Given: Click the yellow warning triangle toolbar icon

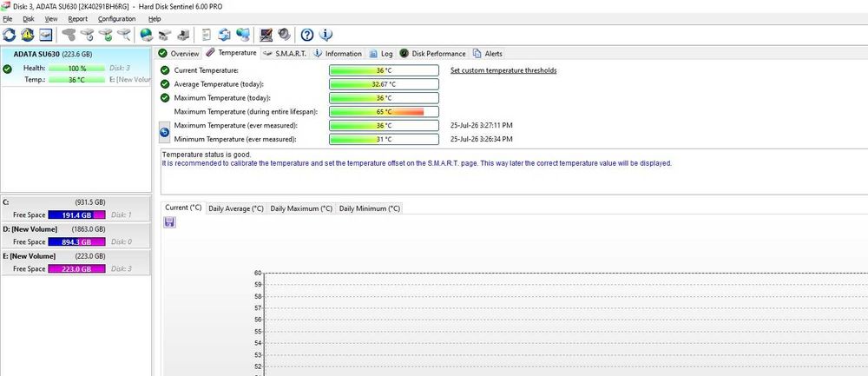Looking at the screenshot, I should [28, 35].
